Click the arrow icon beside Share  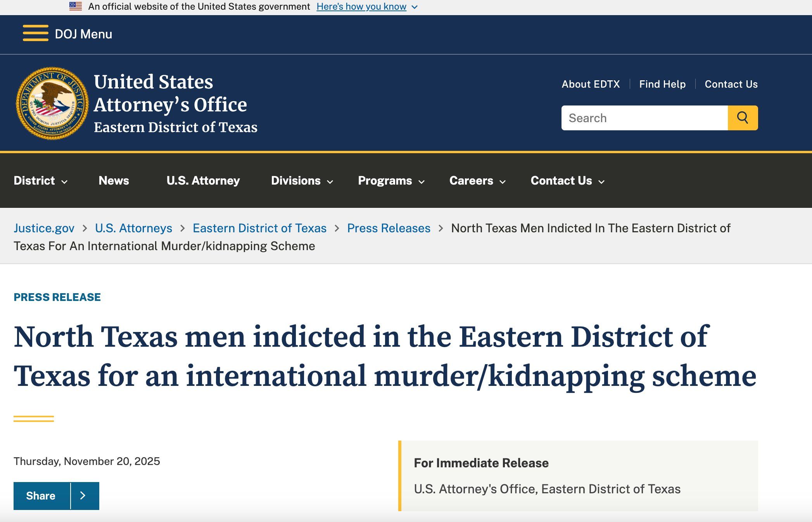pyautogui.click(x=83, y=496)
